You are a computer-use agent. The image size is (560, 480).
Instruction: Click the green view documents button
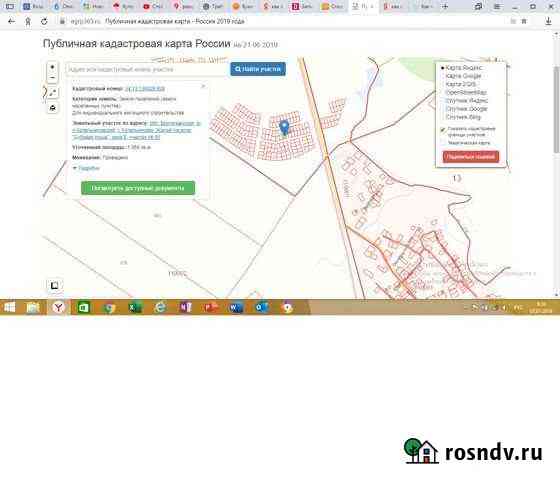point(138,188)
